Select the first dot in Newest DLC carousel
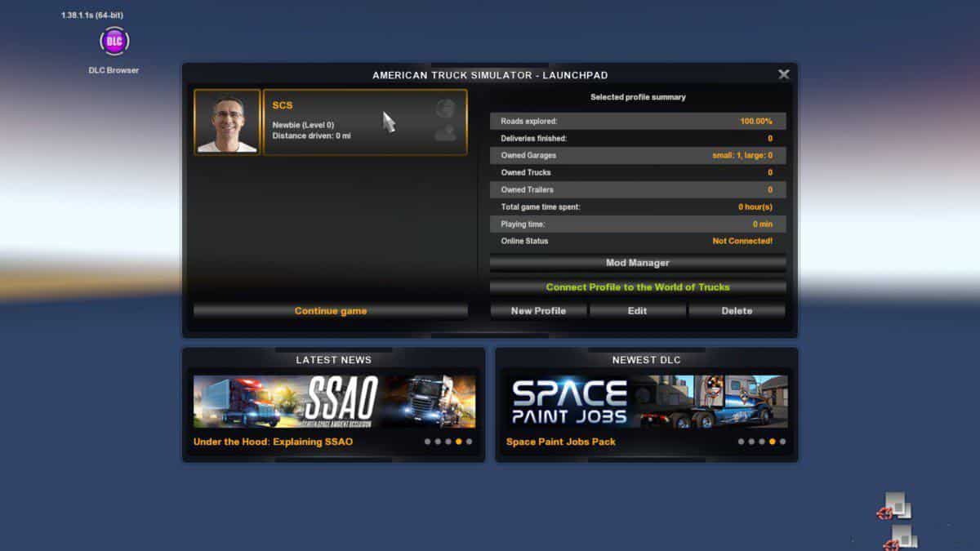 [741, 442]
